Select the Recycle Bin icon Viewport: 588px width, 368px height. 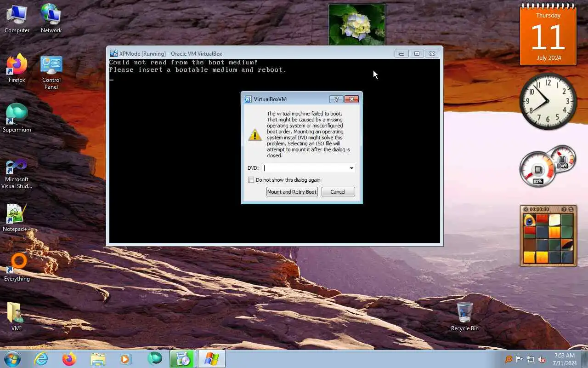pos(464,316)
